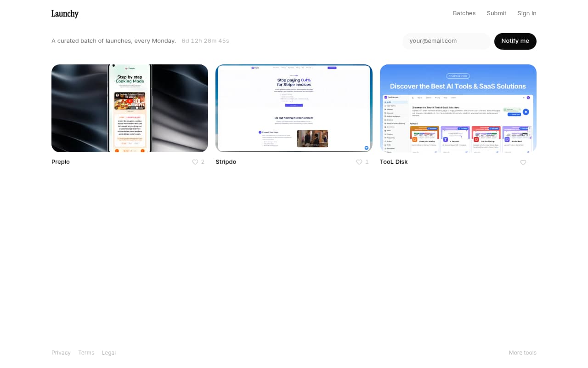588x368 pixels.
Task: Select the Sign in link
Action: 527,13
